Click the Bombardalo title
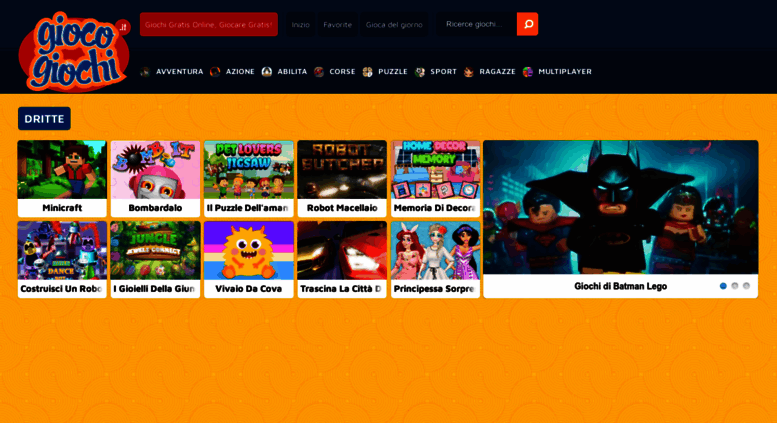The width and height of the screenshot is (777, 423). click(155, 208)
